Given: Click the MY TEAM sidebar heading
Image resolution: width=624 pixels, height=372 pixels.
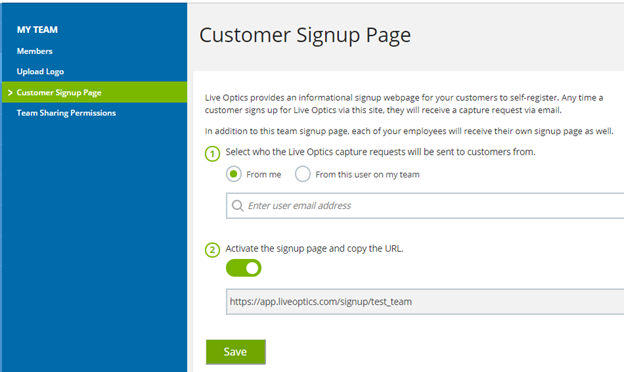Looking at the screenshot, I should [37, 29].
